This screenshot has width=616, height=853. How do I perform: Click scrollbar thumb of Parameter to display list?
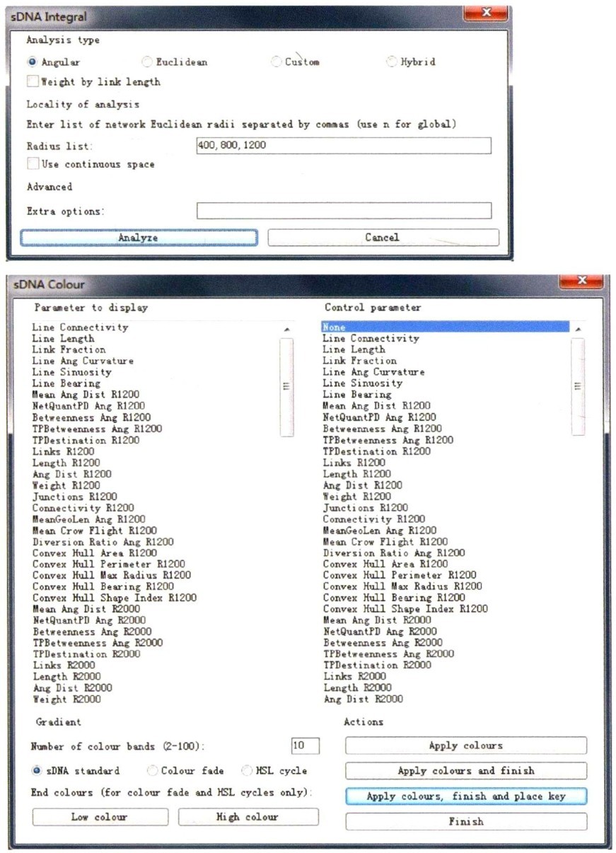click(286, 387)
